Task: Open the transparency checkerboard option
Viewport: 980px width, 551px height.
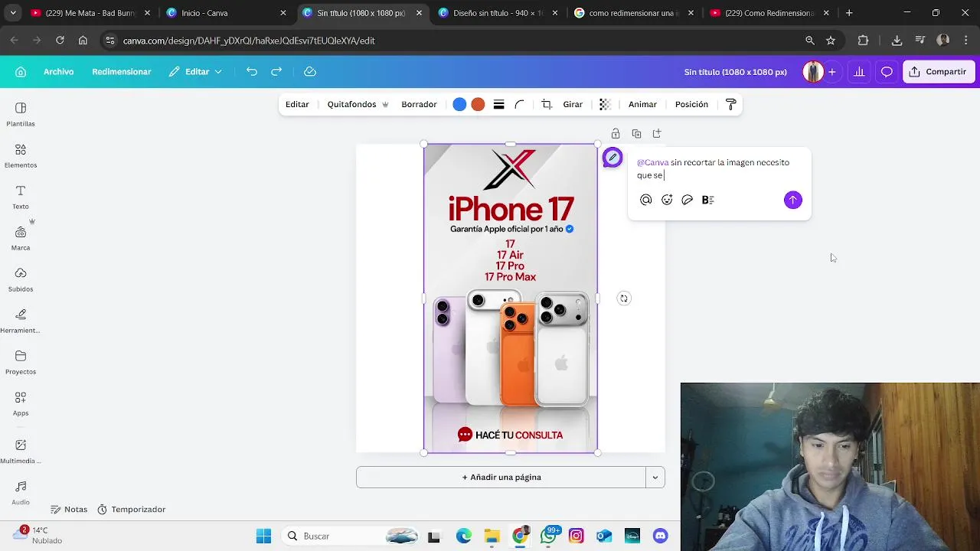Action: pos(605,104)
